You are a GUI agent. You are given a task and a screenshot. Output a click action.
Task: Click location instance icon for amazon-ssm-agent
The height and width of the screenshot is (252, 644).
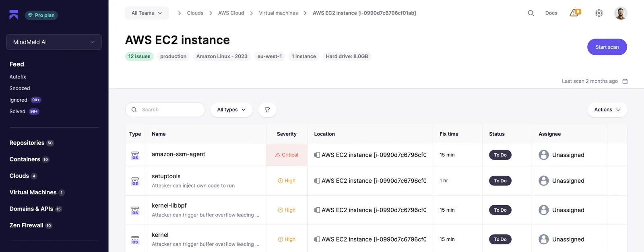point(317,155)
